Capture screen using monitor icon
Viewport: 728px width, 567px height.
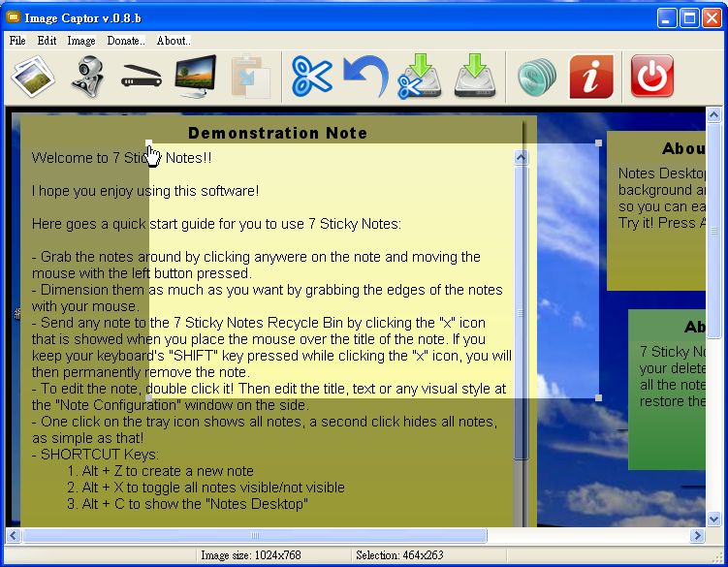[196, 77]
